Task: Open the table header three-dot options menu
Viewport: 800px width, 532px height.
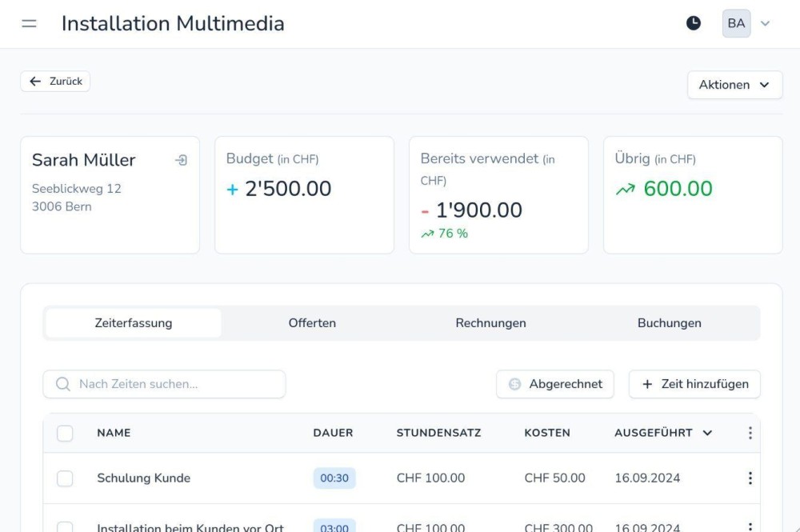Action: pos(750,433)
